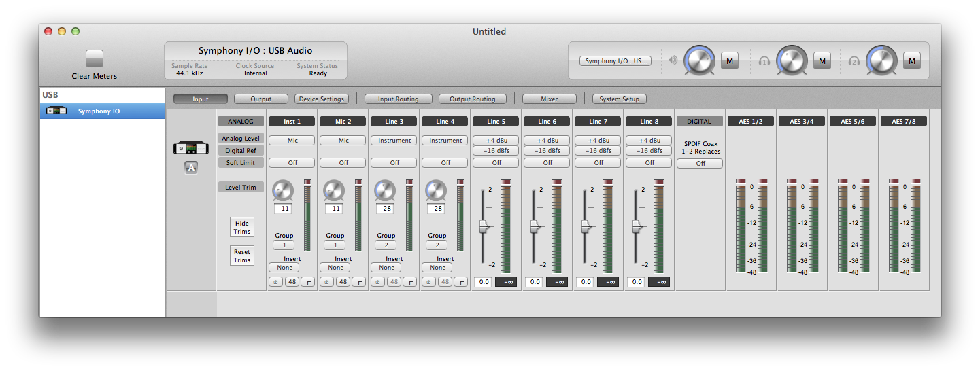Open Inst 1 Insert None dropdown
Image resolution: width=980 pixels, height=371 pixels.
pyautogui.click(x=284, y=268)
